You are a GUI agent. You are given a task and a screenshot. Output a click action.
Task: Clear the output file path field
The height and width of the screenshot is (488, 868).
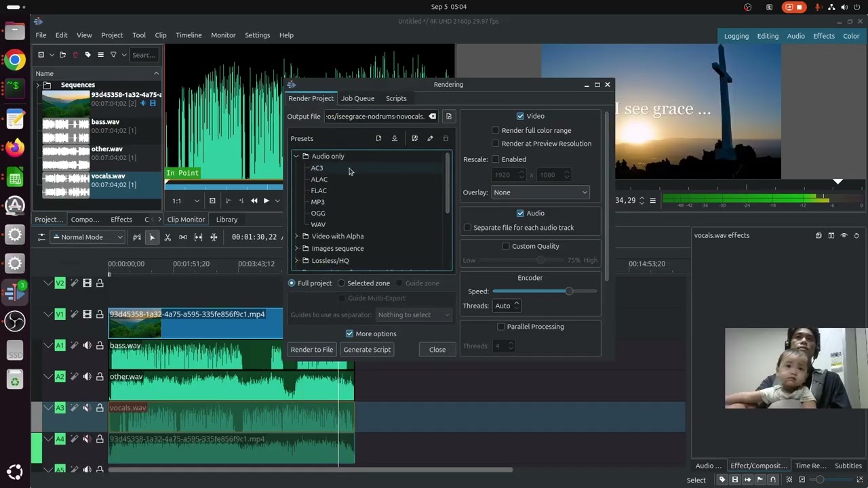432,117
